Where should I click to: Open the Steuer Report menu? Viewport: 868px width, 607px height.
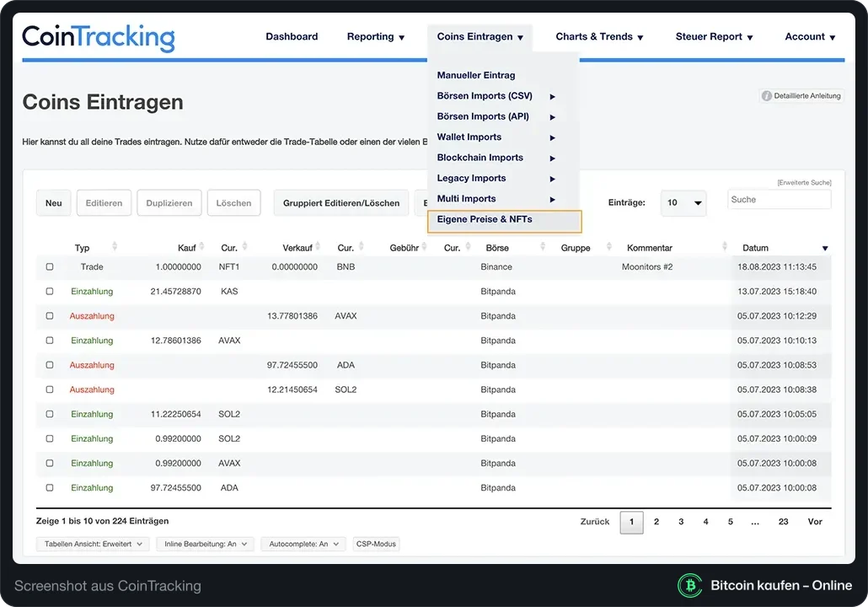tap(714, 36)
